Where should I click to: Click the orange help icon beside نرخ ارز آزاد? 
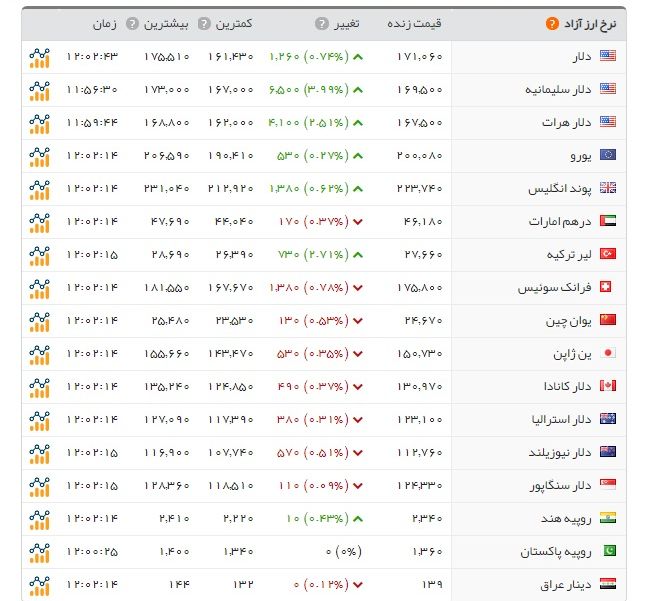tap(553, 23)
